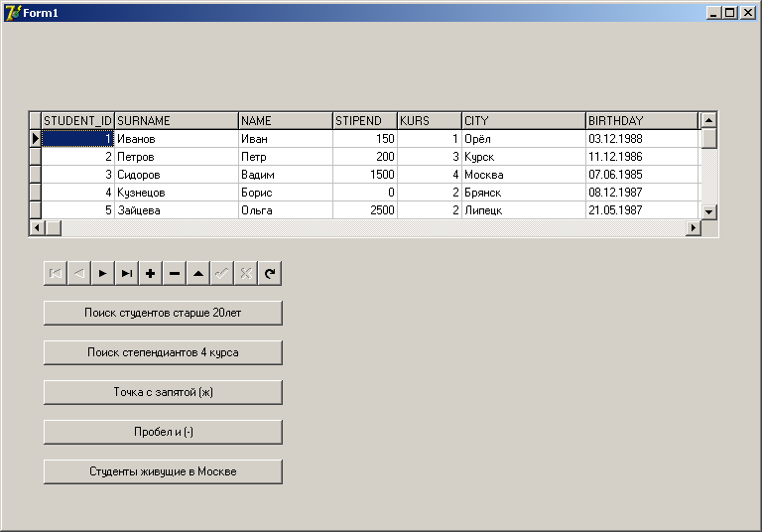Delete current record with minus button
This screenshot has height=532, width=762.
coord(175,273)
